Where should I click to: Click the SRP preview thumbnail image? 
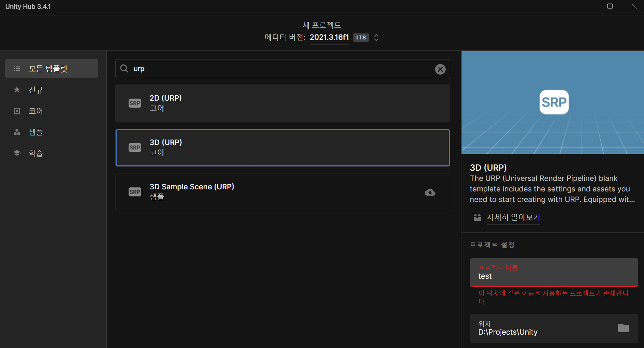553,102
